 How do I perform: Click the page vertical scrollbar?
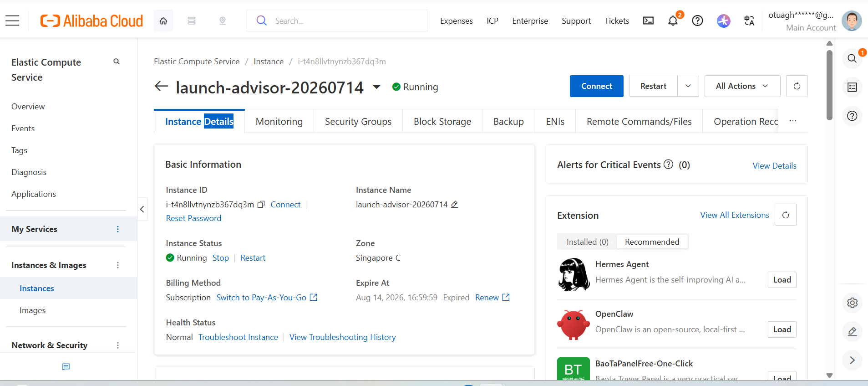click(829, 85)
